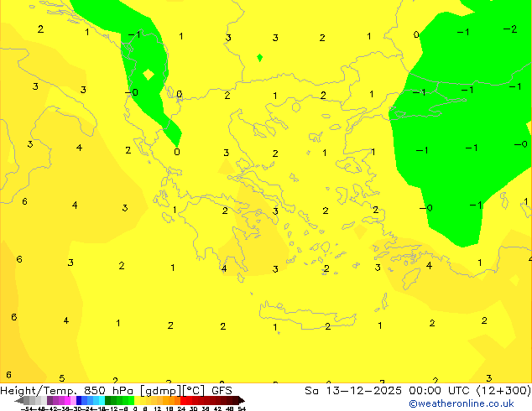Click the dark blue legend color swatch
Viewport: 532px width, 411px height.
[x=79, y=400]
